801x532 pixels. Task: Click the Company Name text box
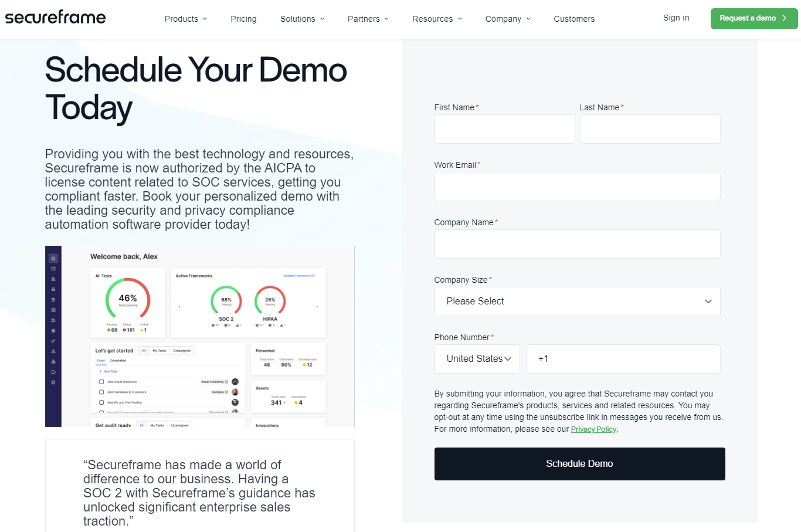(x=577, y=244)
